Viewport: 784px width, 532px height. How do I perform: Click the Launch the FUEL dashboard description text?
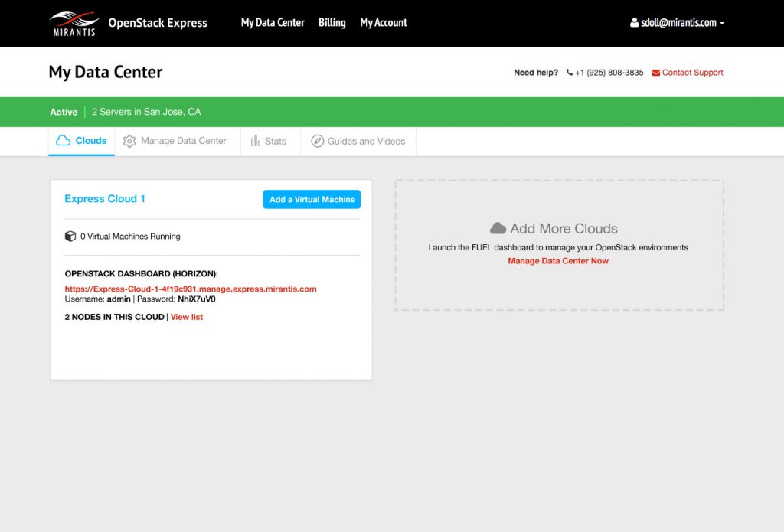click(x=558, y=247)
